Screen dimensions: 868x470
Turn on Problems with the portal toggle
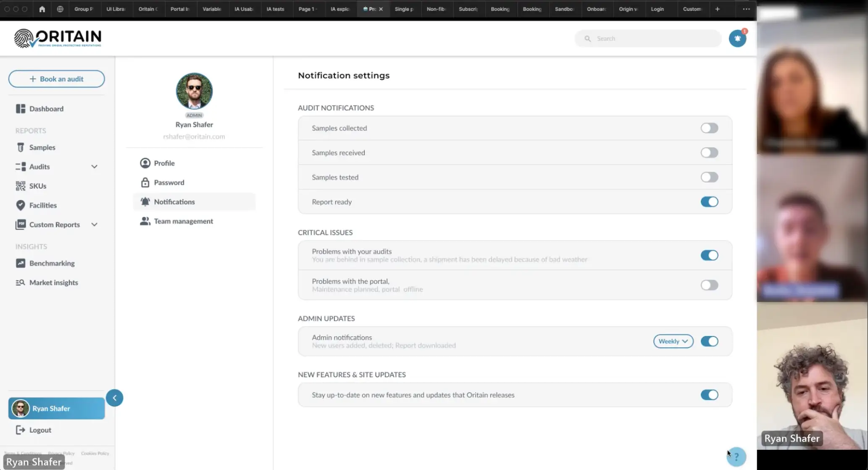[x=709, y=285]
